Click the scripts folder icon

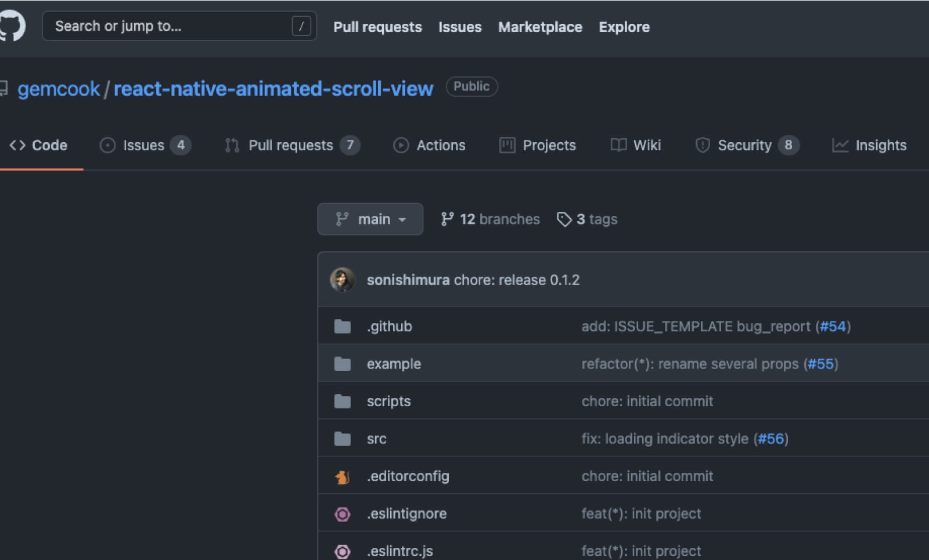coord(343,401)
